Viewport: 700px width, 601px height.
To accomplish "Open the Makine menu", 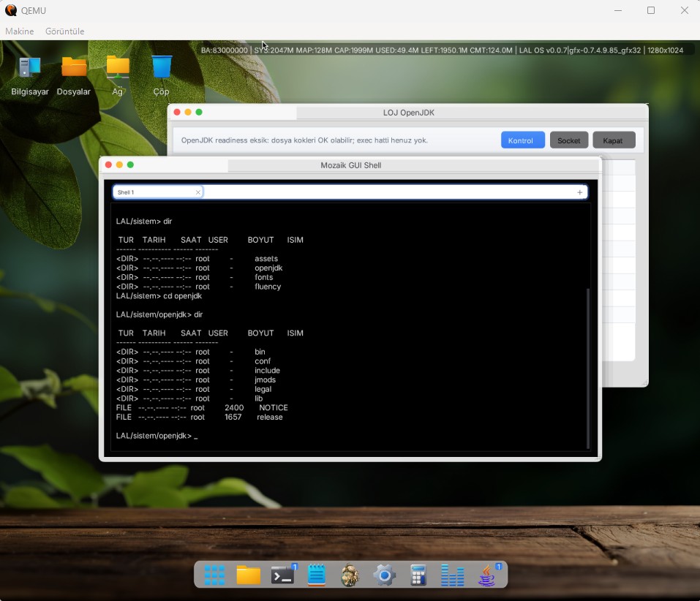I will [20, 31].
